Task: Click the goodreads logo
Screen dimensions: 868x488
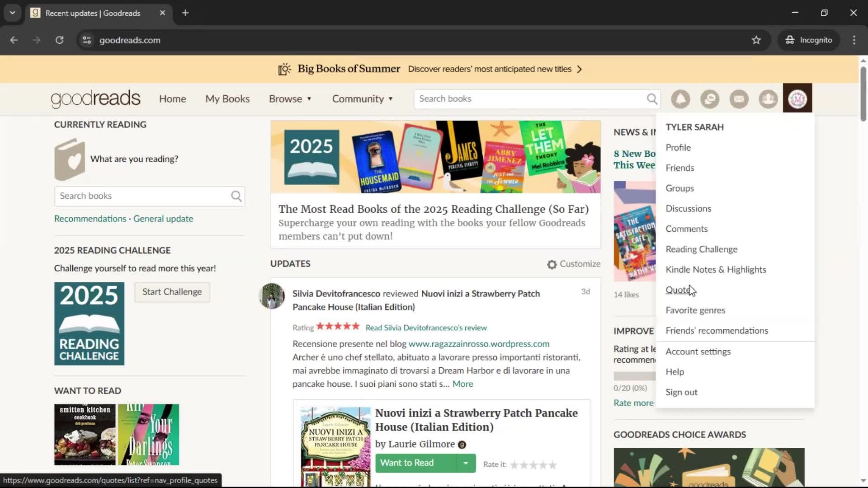Action: [x=95, y=99]
